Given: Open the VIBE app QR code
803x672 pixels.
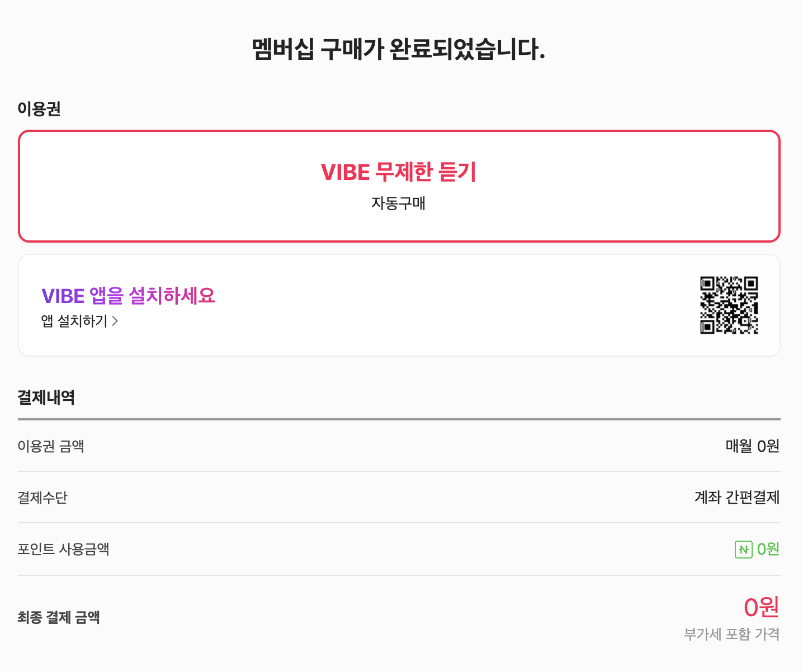Looking at the screenshot, I should (x=729, y=305).
